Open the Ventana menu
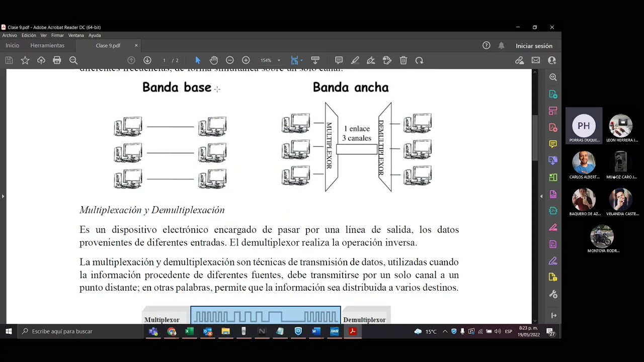This screenshot has width=644, height=362. click(x=76, y=35)
